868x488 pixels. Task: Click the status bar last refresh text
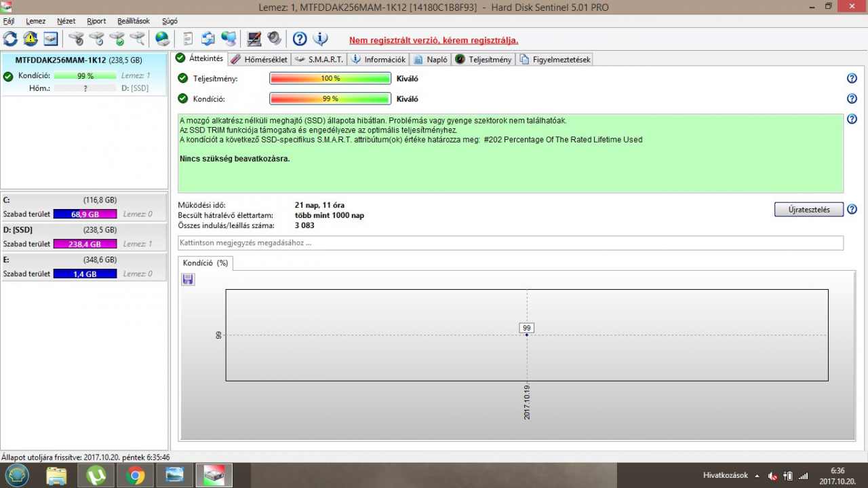click(x=85, y=457)
